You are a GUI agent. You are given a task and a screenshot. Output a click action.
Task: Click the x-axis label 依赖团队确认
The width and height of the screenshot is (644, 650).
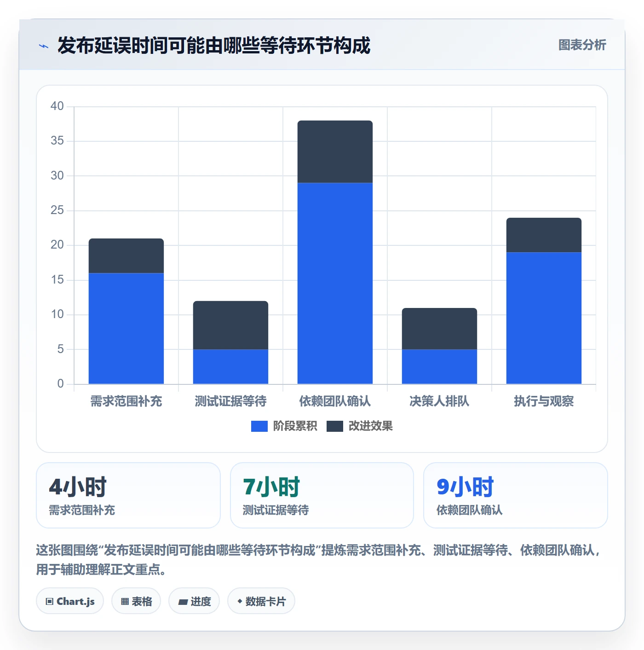pos(335,401)
